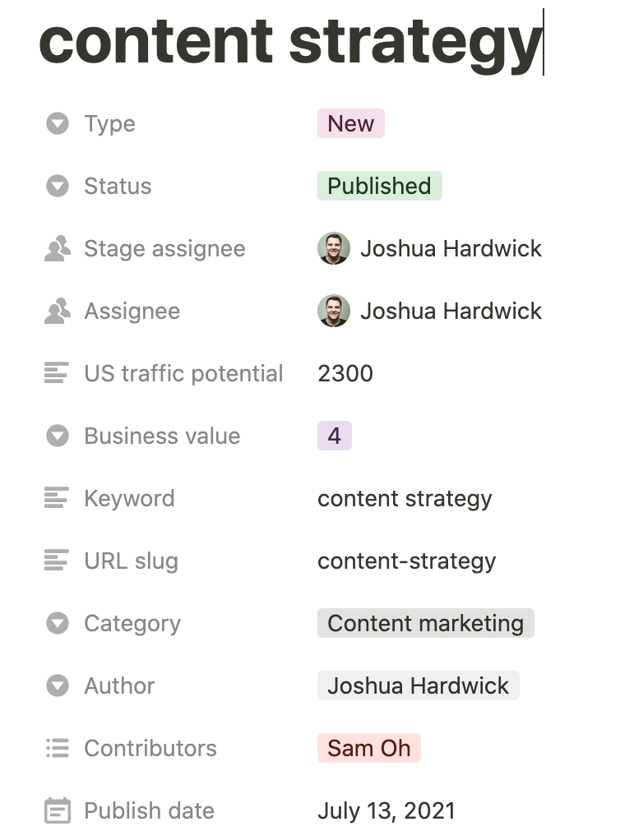Click the Contributors multi-select list icon
The height and width of the screenshot is (840, 620).
[57, 749]
